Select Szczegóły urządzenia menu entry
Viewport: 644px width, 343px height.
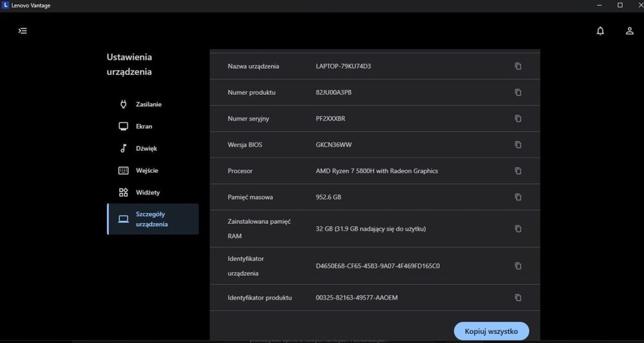click(x=153, y=219)
